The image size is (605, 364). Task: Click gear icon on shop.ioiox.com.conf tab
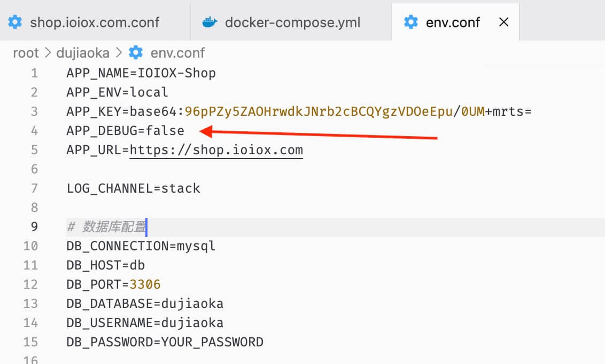[x=15, y=22]
